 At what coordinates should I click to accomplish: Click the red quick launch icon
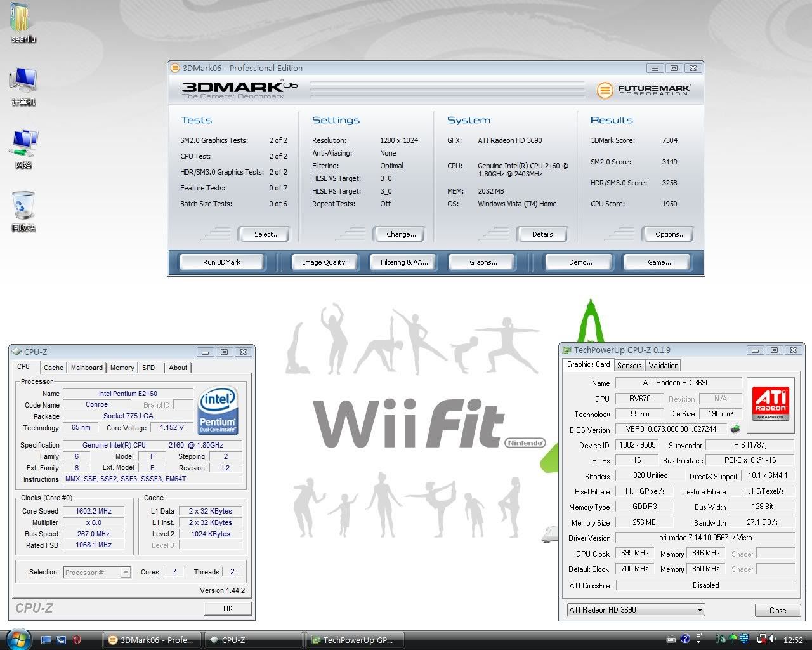pos(77,640)
